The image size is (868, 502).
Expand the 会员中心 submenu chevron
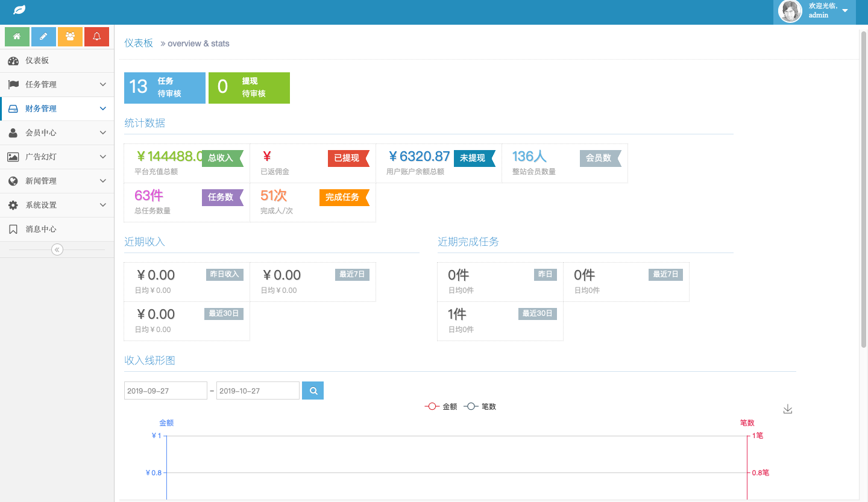pos(103,133)
